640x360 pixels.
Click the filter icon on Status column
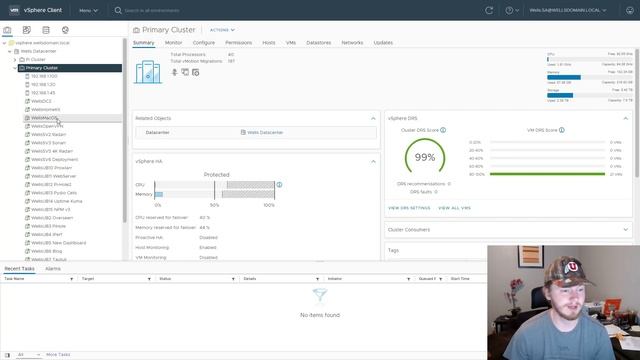[x=233, y=279]
